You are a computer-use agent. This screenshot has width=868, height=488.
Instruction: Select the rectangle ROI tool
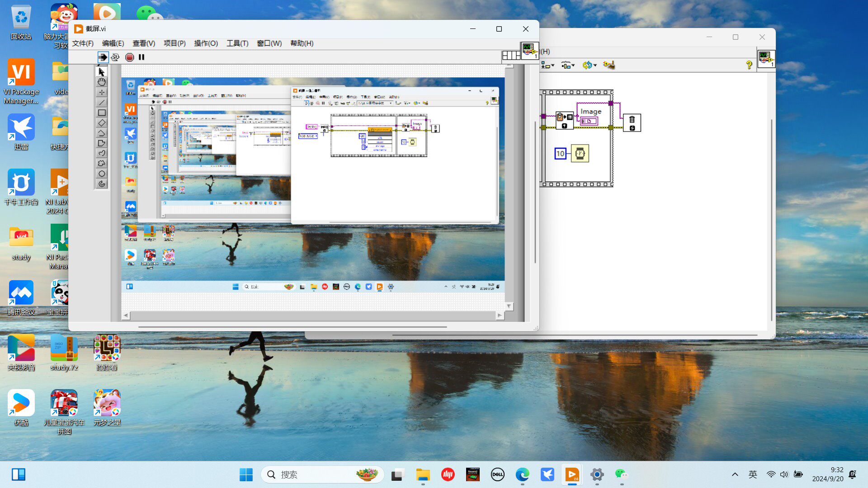tap(102, 113)
